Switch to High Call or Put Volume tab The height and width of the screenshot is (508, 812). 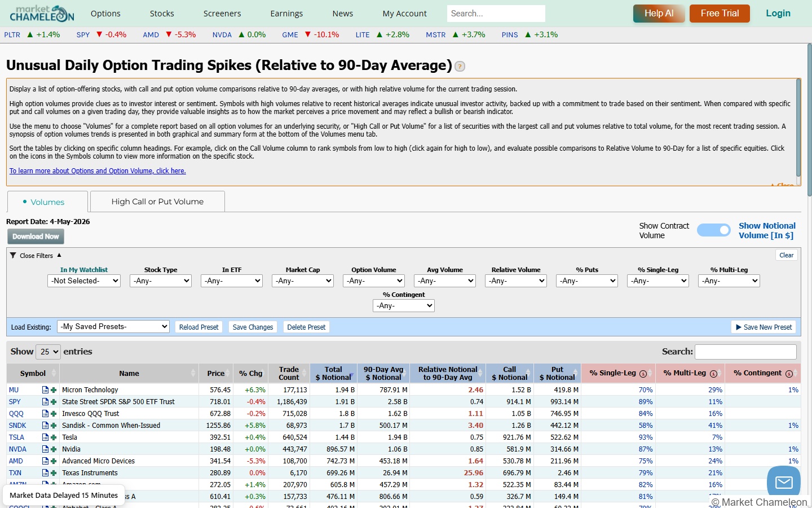point(157,202)
